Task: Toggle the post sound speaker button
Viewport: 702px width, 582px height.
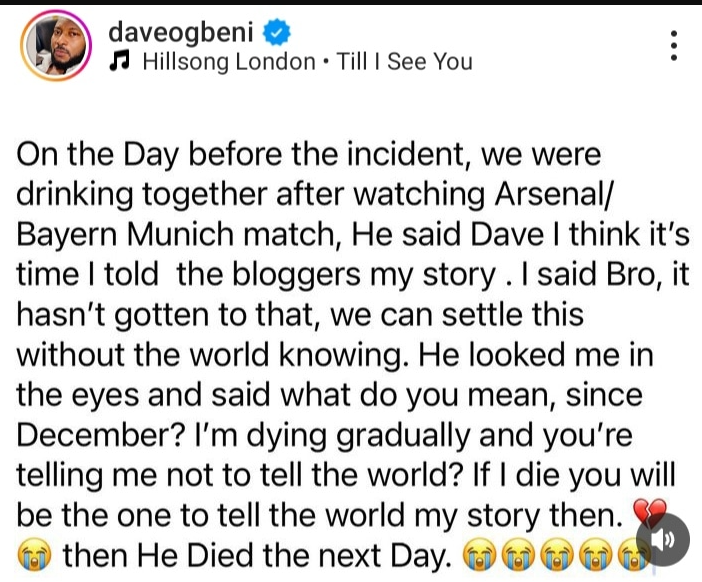Action: pos(662,540)
